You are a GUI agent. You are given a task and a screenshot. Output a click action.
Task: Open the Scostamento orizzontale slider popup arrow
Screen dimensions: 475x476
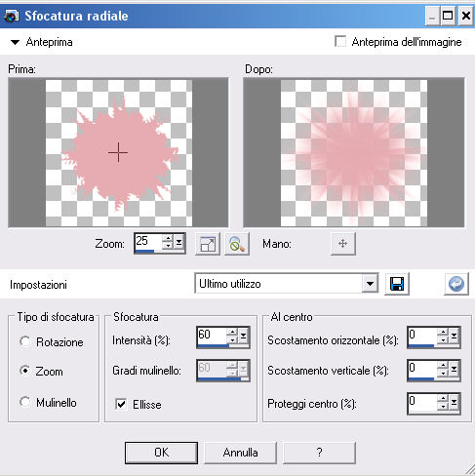[455, 336]
